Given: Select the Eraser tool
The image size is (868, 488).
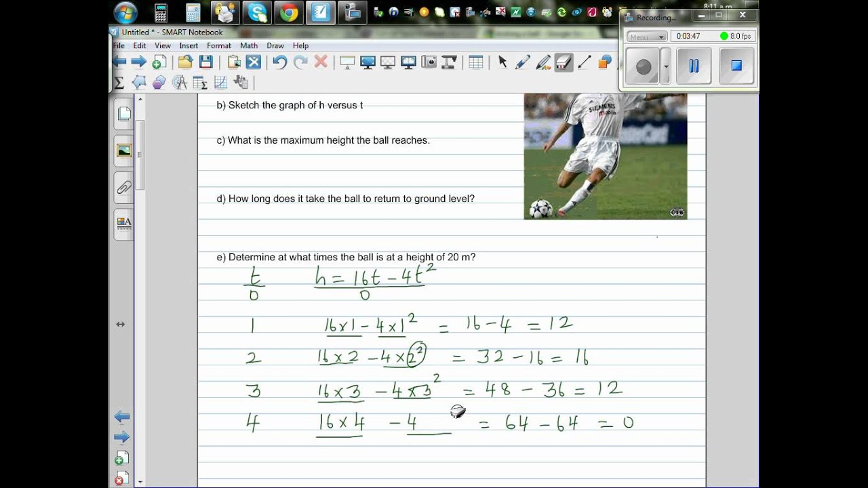Looking at the screenshot, I should point(564,62).
